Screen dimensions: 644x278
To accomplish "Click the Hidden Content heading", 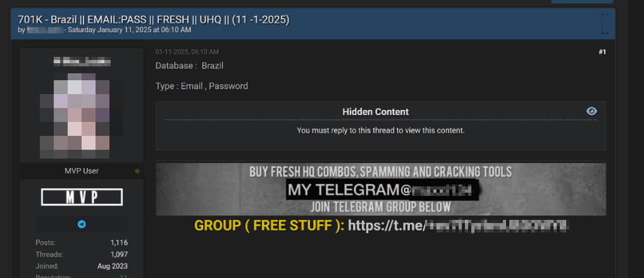I will (x=375, y=112).
